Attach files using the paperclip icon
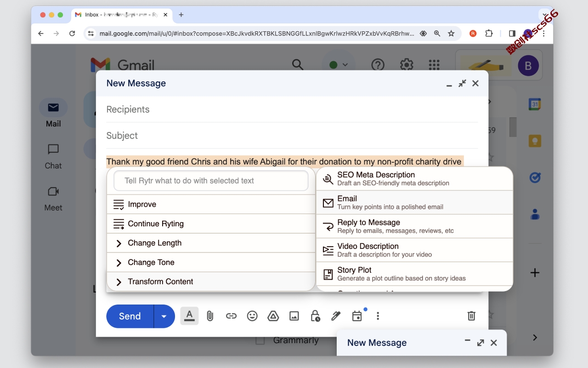The image size is (588, 368). tap(210, 316)
